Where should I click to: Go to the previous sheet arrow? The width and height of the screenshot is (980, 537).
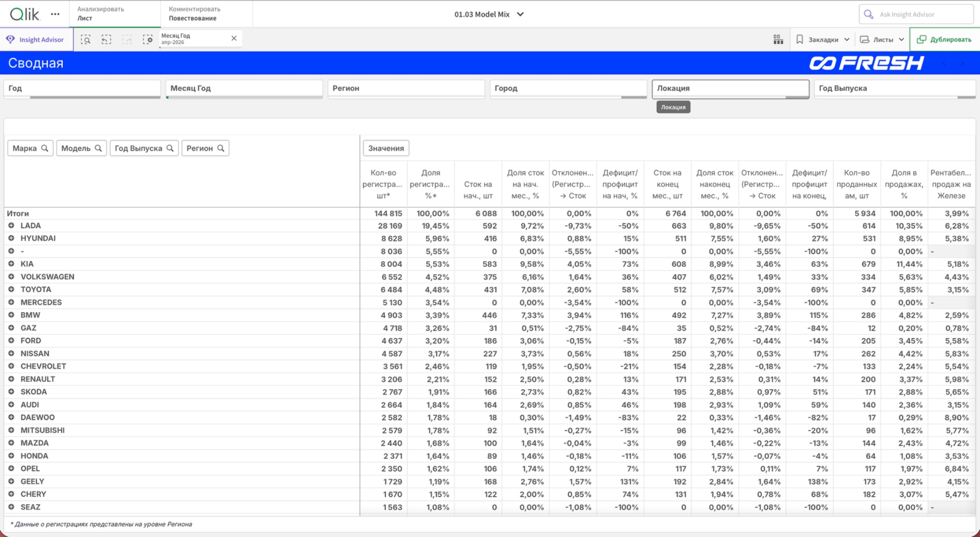click(x=945, y=63)
